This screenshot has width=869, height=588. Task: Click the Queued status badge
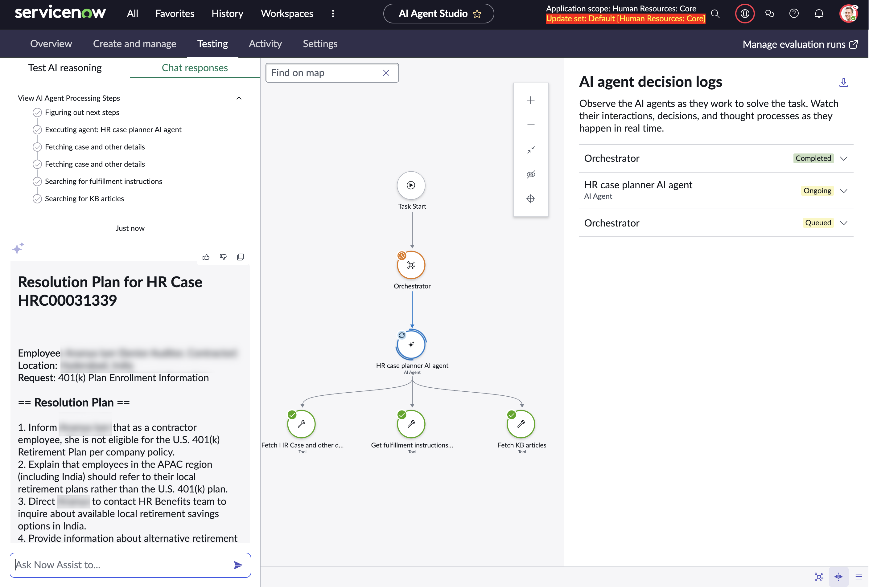click(x=818, y=223)
